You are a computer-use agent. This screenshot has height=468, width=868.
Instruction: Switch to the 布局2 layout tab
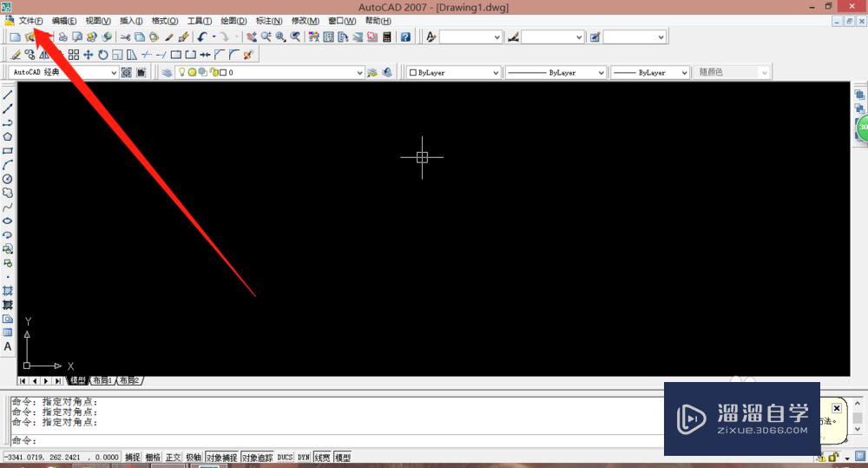click(129, 380)
